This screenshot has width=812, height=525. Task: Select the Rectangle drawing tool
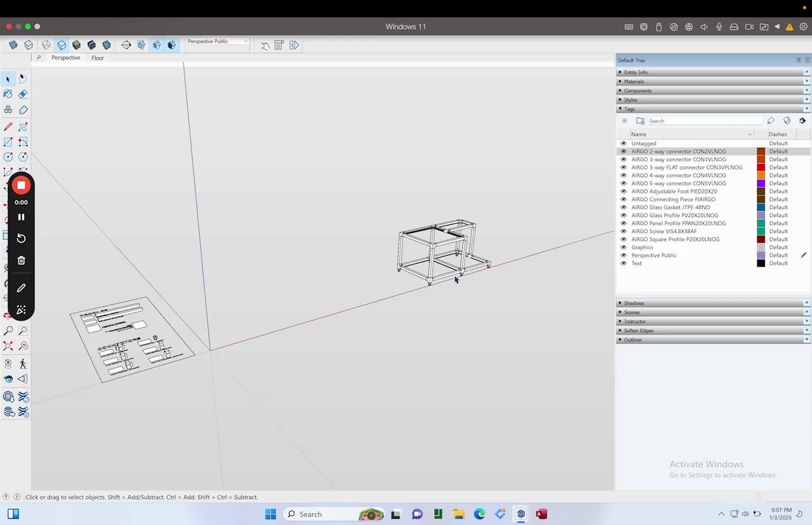pos(8,142)
